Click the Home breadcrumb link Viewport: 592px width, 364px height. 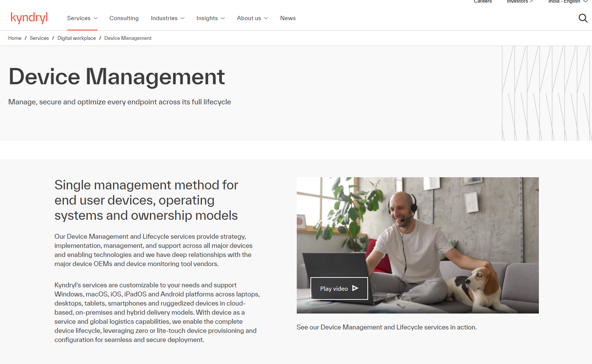(x=15, y=38)
